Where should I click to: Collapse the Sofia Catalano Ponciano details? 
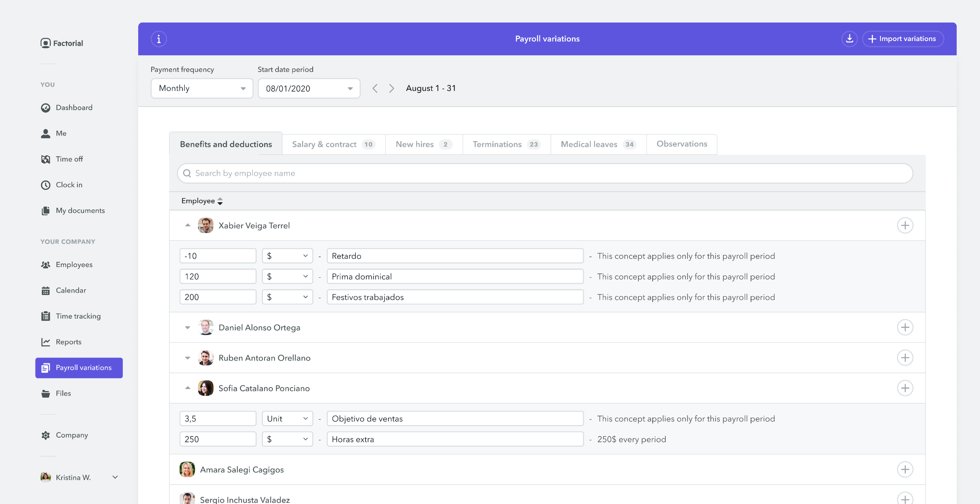(188, 388)
